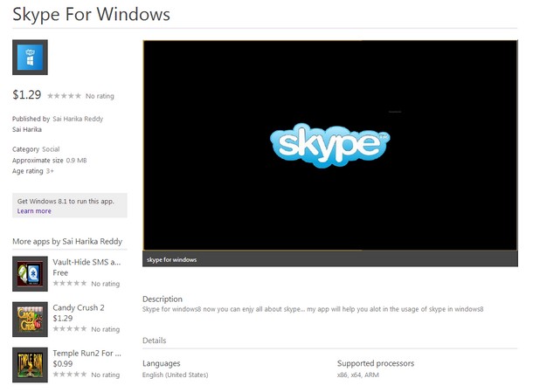This screenshot has width=540, height=392.
Task: Click the star rating beside $1.29 price
Action: tap(64, 96)
